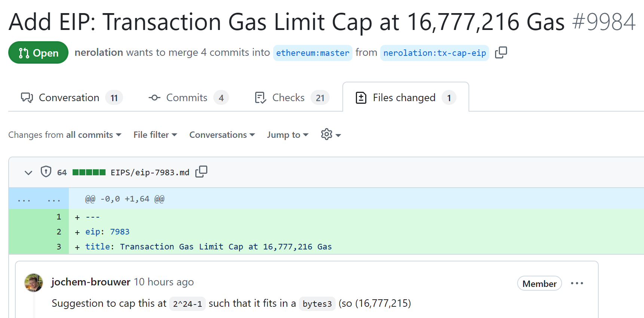The height and width of the screenshot is (318, 644).
Task: Expand the Changes from all commits dropdown
Action: (65, 135)
